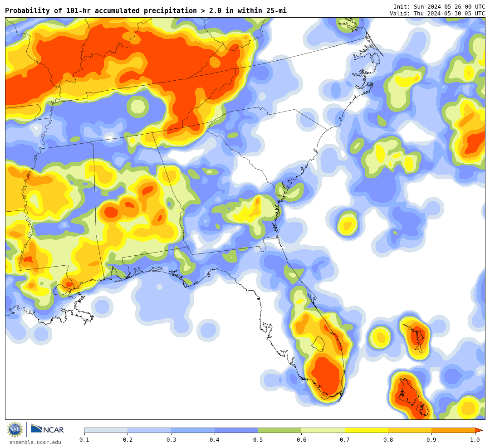The image size is (490, 448).
Task: Click the NCAR logo
Action: (x=48, y=429)
